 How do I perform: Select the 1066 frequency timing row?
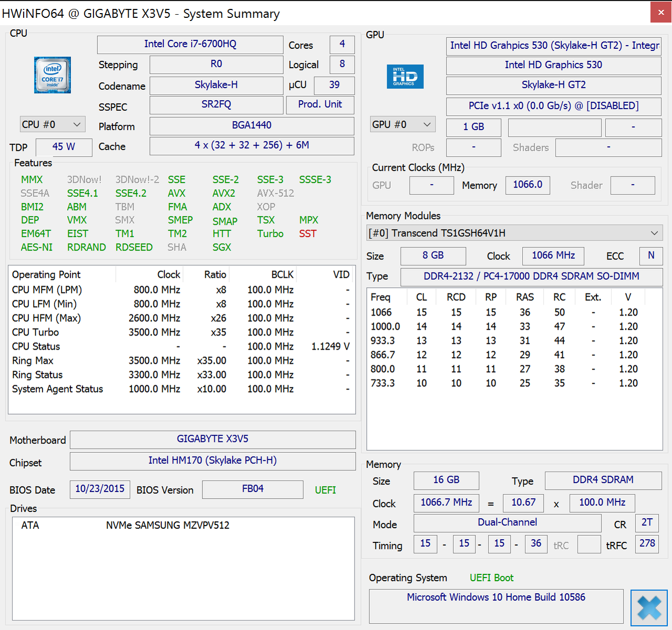[514, 312]
